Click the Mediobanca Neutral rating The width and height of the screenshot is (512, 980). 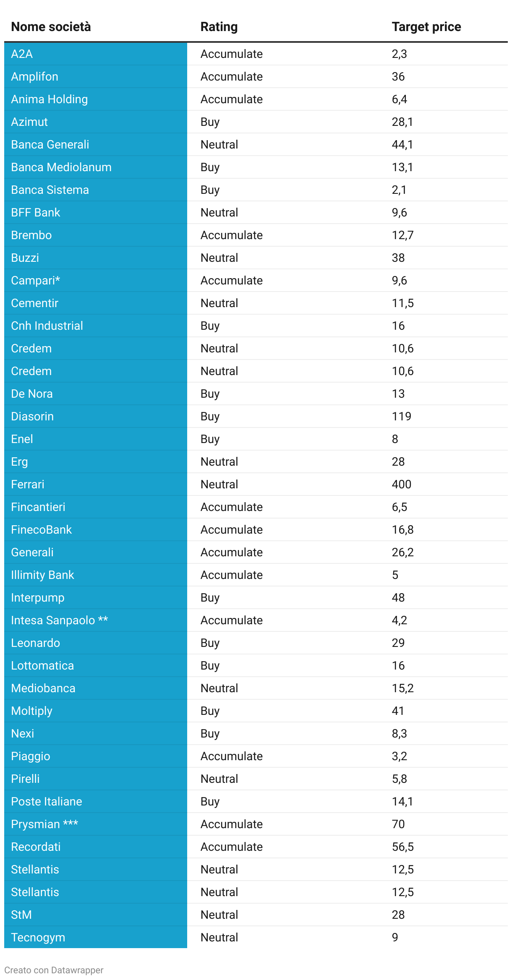[219, 688]
